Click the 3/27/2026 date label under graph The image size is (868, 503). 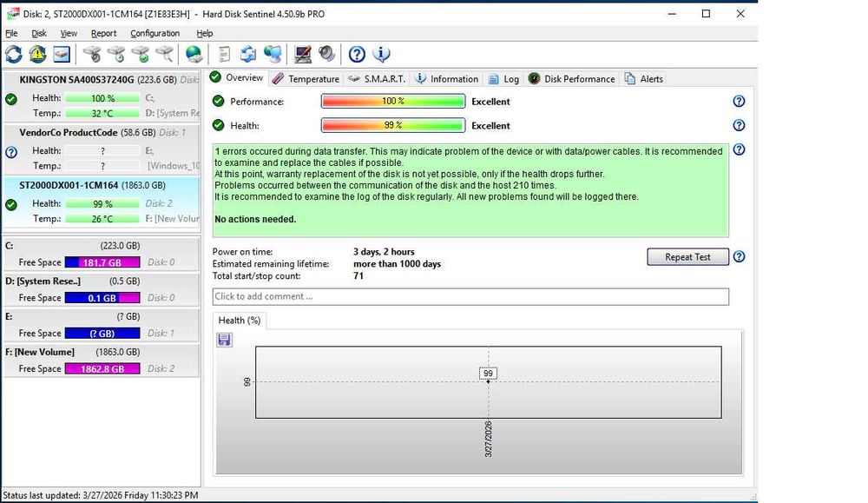[x=488, y=440]
